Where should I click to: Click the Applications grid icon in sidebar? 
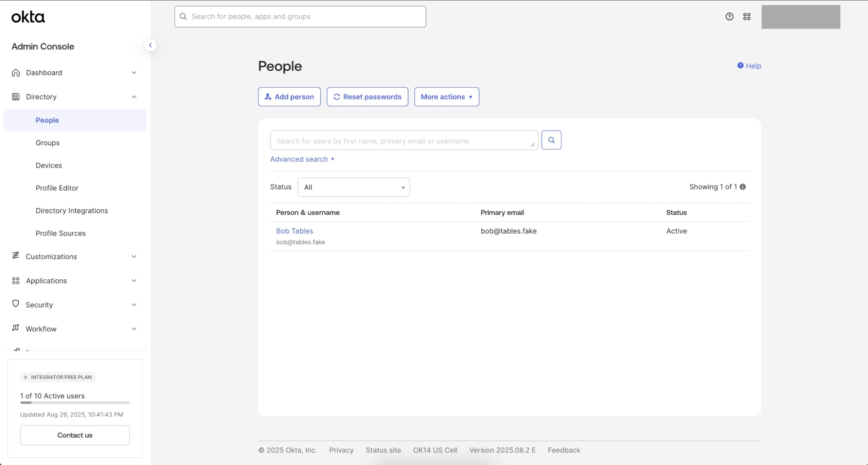pos(16,281)
